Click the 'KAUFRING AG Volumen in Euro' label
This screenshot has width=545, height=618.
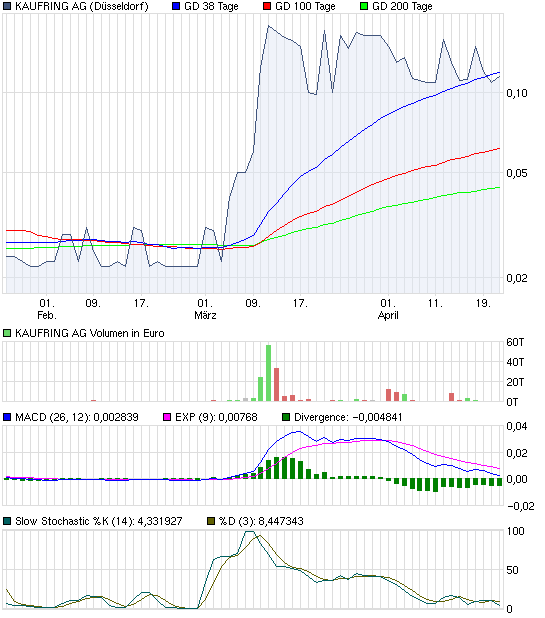89,333
